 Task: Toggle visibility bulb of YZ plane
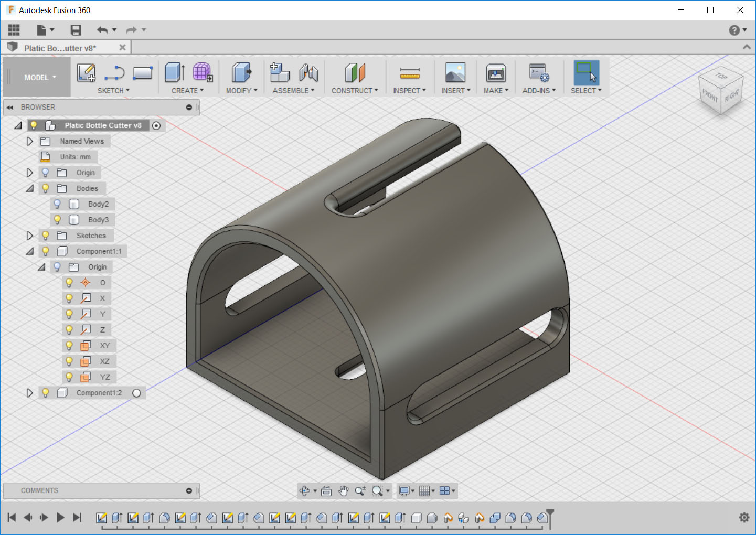(69, 377)
